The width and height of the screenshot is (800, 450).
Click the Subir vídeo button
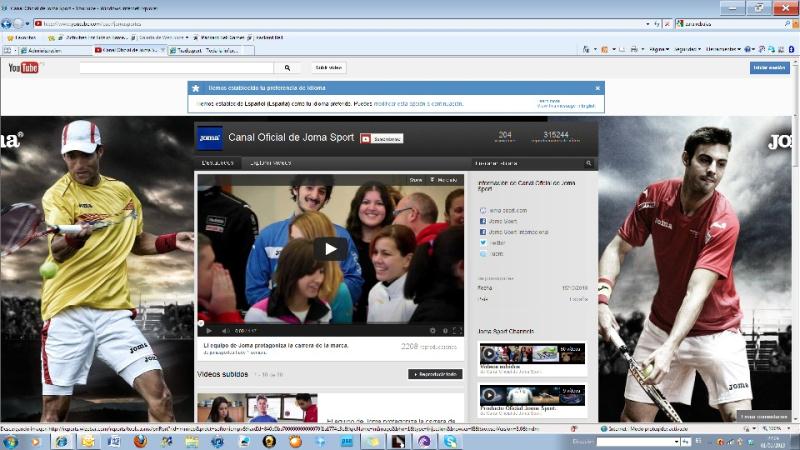(x=328, y=68)
